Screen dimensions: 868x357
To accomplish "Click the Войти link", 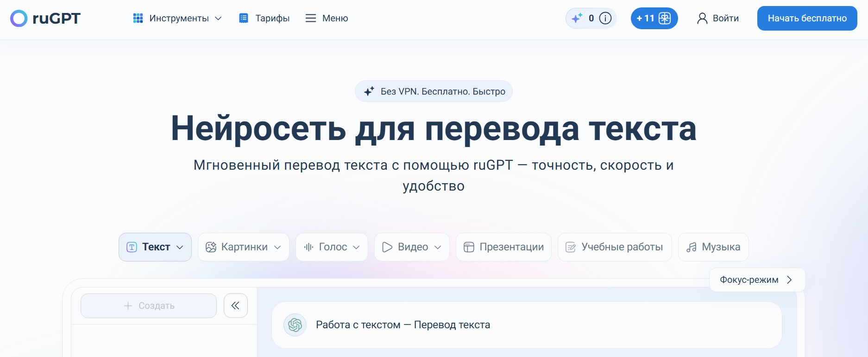I will pos(726,18).
